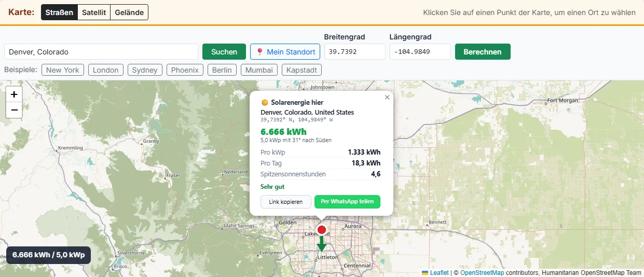Zoom in the map with plus
Screen dimensions: 644x277
(x=14, y=94)
